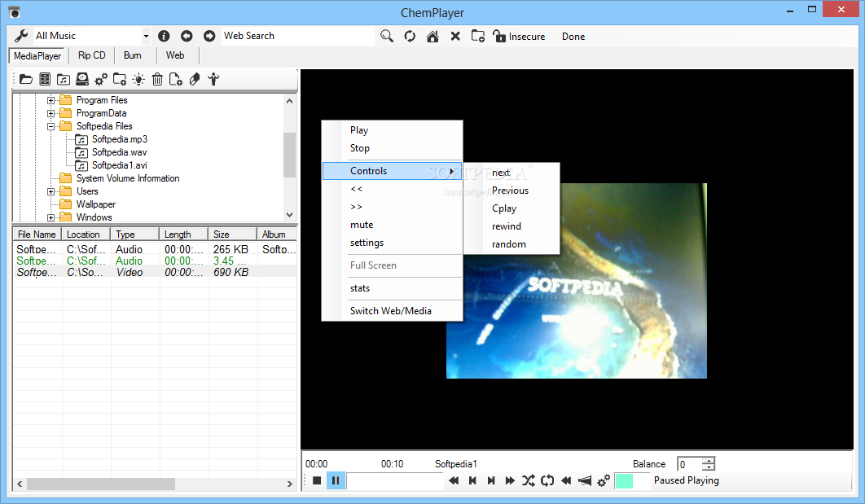The width and height of the screenshot is (865, 504).
Task: Click the conductor person icon
Action: click(x=213, y=80)
